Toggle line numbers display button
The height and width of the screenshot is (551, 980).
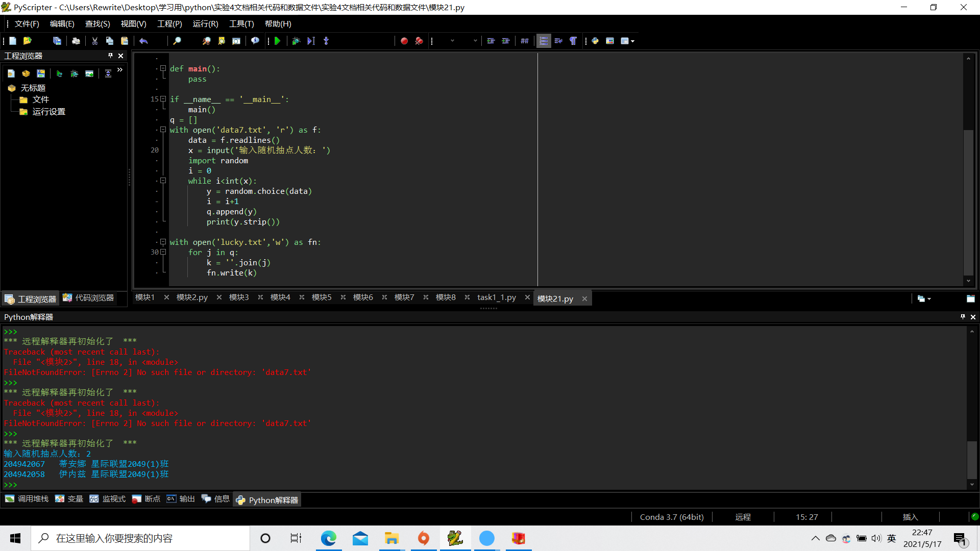(x=544, y=41)
